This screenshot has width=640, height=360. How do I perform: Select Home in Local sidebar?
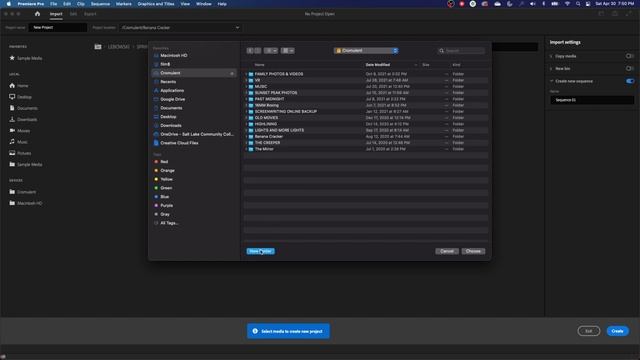pos(19,86)
